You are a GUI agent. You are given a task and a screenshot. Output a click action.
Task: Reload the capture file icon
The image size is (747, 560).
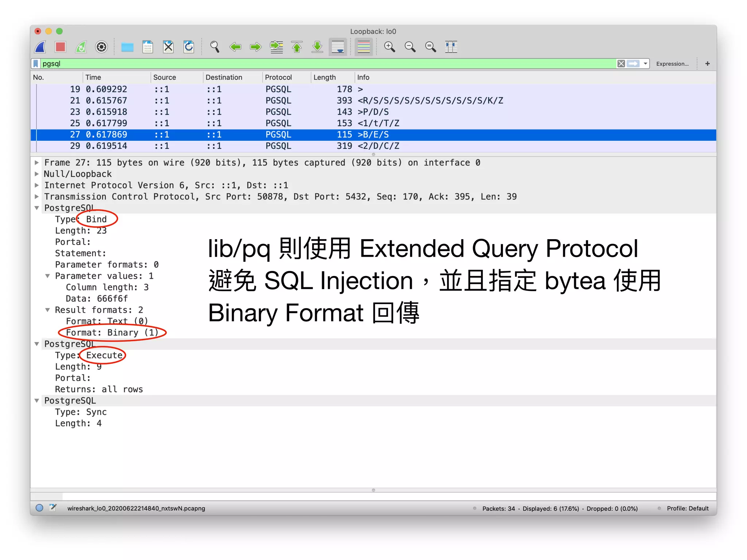pos(189,47)
